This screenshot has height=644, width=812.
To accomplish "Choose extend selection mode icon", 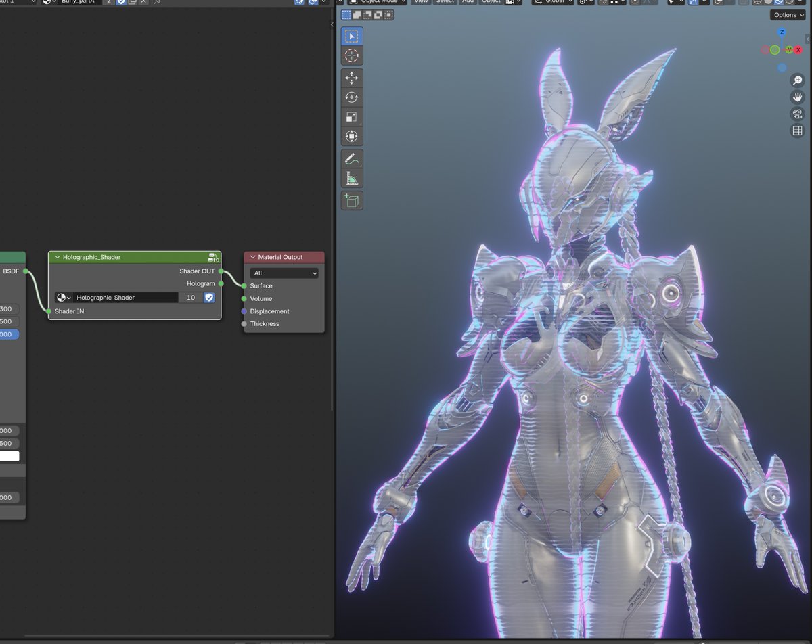I will coord(357,15).
